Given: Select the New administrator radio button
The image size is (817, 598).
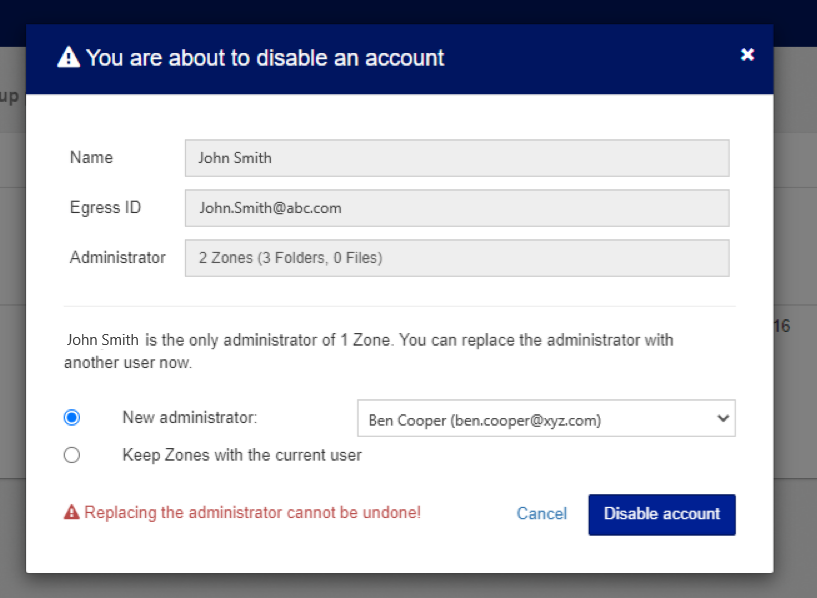Looking at the screenshot, I should coord(72,418).
